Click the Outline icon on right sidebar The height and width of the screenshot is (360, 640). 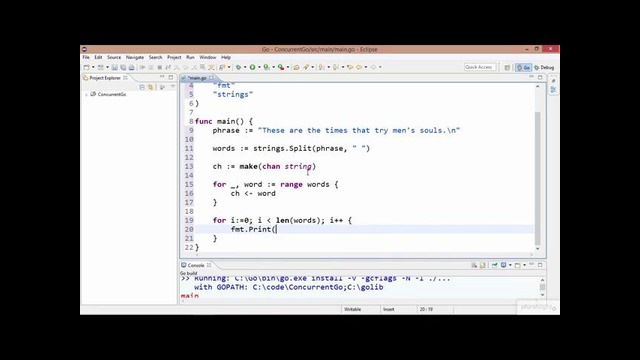tap(553, 89)
